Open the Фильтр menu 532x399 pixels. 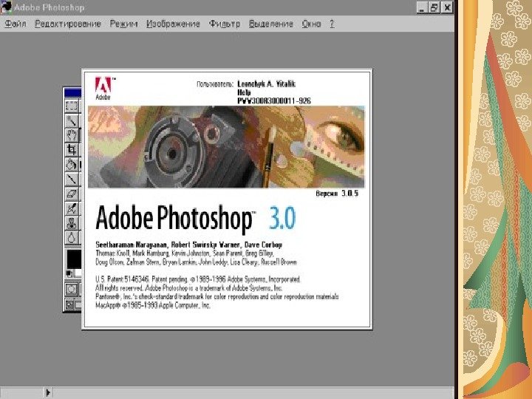coord(225,24)
